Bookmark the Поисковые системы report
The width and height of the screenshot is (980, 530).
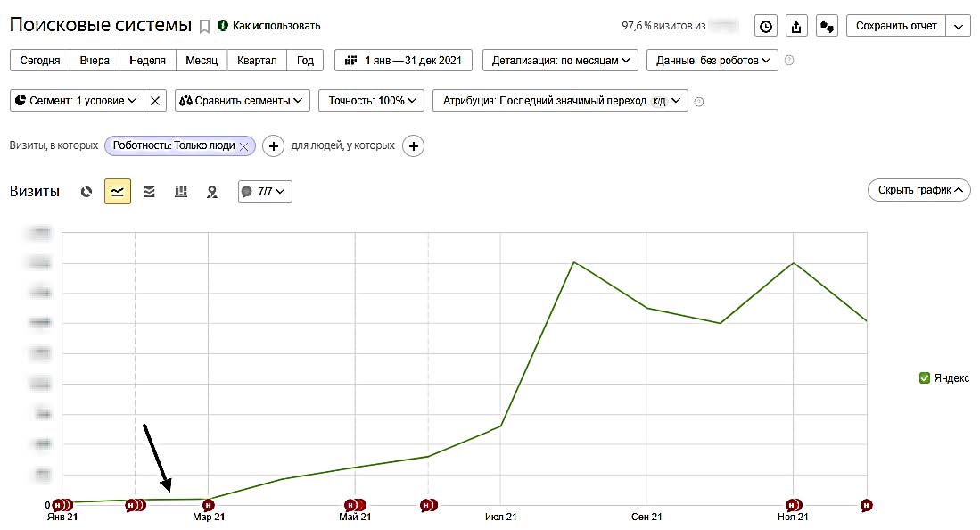coord(204,26)
